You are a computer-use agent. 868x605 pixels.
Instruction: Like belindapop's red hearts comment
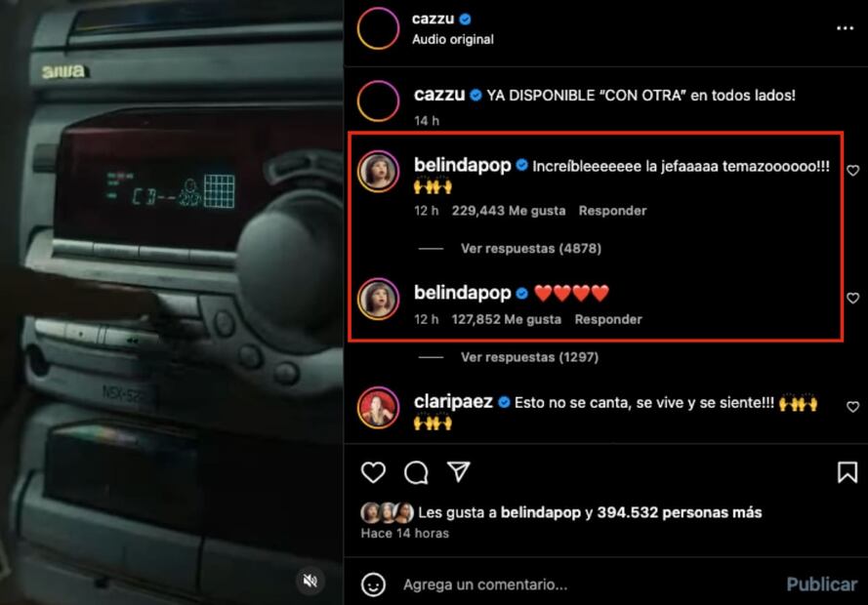(x=853, y=298)
